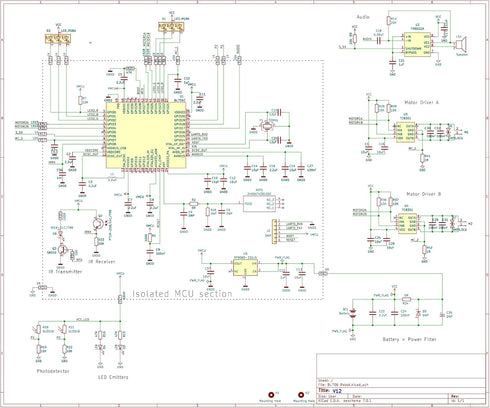The height and width of the screenshot is (408, 490).
Task: Select the audio amplifier IC in the Audio section
Action: click(417, 44)
